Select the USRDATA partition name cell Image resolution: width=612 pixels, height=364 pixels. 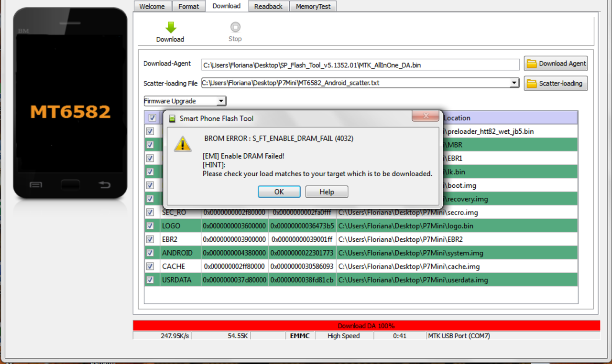click(x=180, y=280)
